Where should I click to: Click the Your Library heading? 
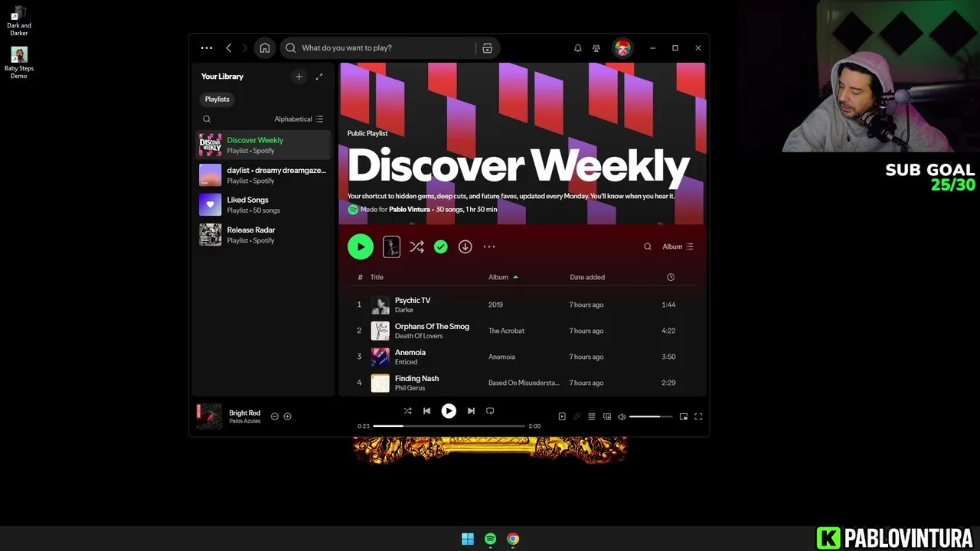(222, 77)
